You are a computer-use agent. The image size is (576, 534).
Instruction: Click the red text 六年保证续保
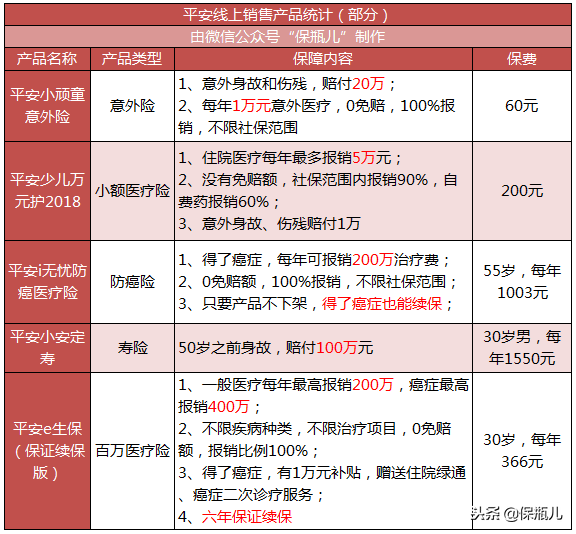point(247,517)
